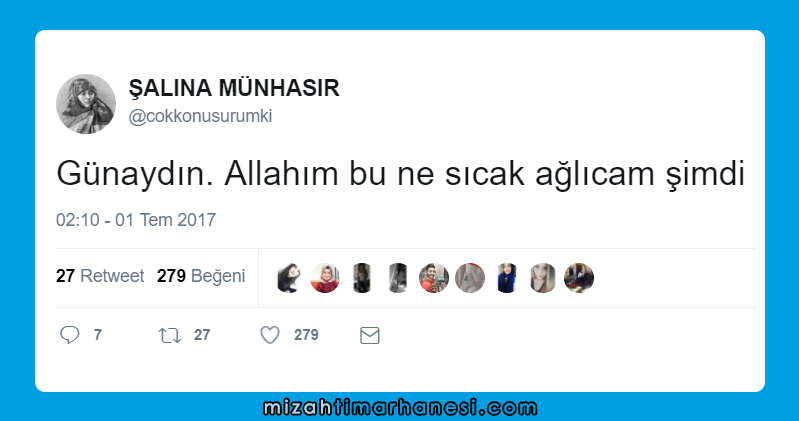The width and height of the screenshot is (799, 421).
Task: Click the retweet arrows icon
Action: click(169, 335)
